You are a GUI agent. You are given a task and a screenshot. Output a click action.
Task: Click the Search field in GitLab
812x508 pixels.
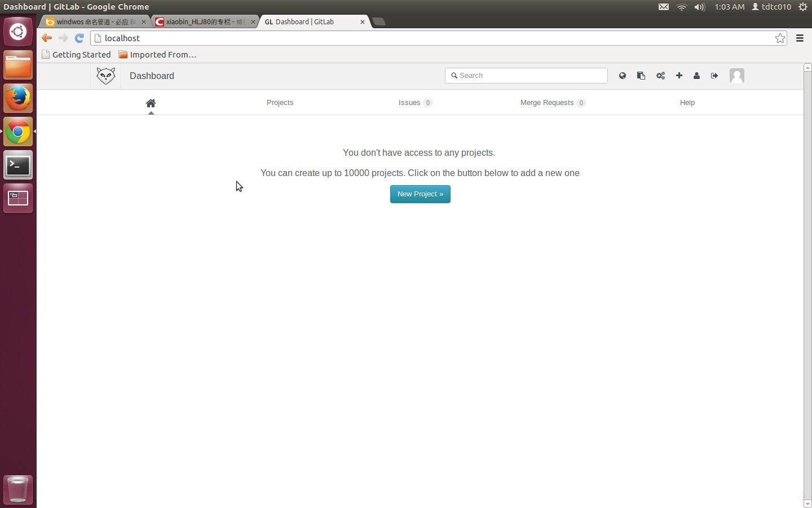pyautogui.click(x=526, y=75)
